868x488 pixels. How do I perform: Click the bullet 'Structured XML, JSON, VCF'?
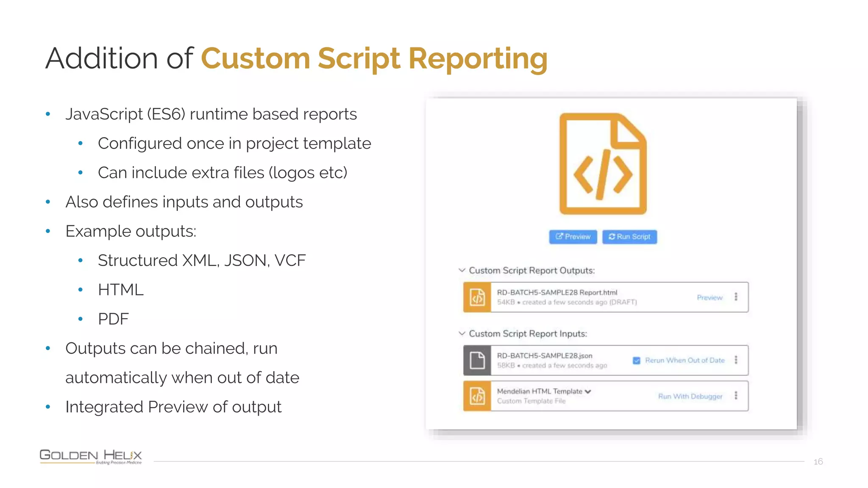[202, 261]
